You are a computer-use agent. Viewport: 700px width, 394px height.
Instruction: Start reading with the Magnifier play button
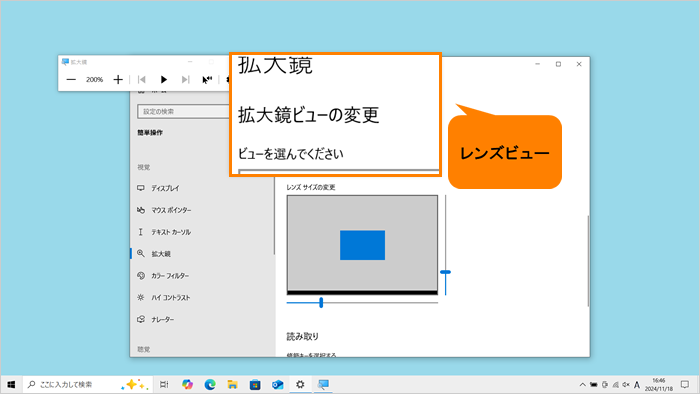coord(164,80)
